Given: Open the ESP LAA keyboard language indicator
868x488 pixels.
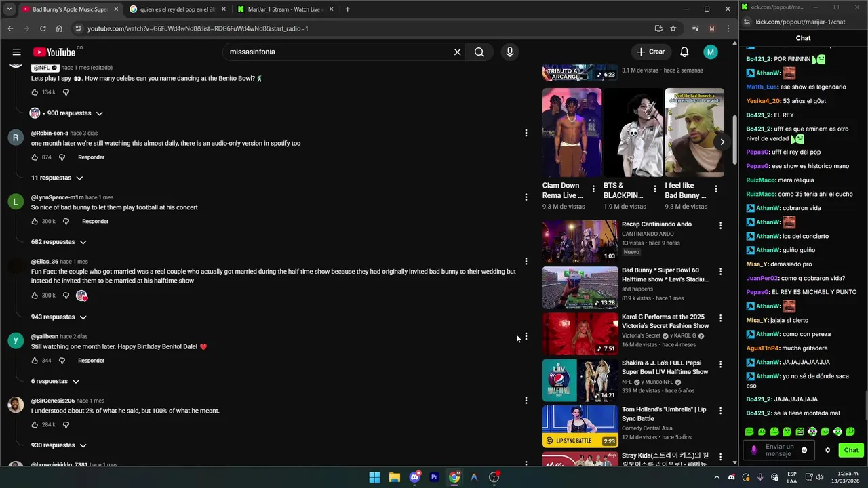Looking at the screenshot, I should [x=792, y=477].
